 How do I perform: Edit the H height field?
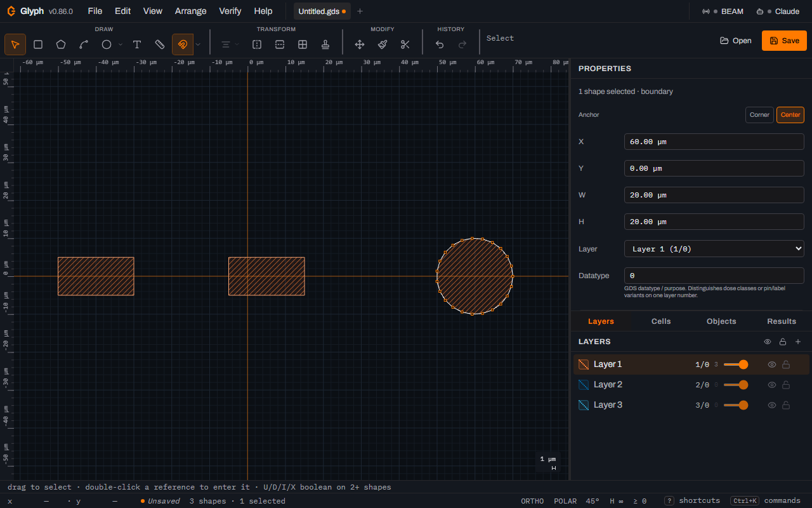click(x=714, y=222)
